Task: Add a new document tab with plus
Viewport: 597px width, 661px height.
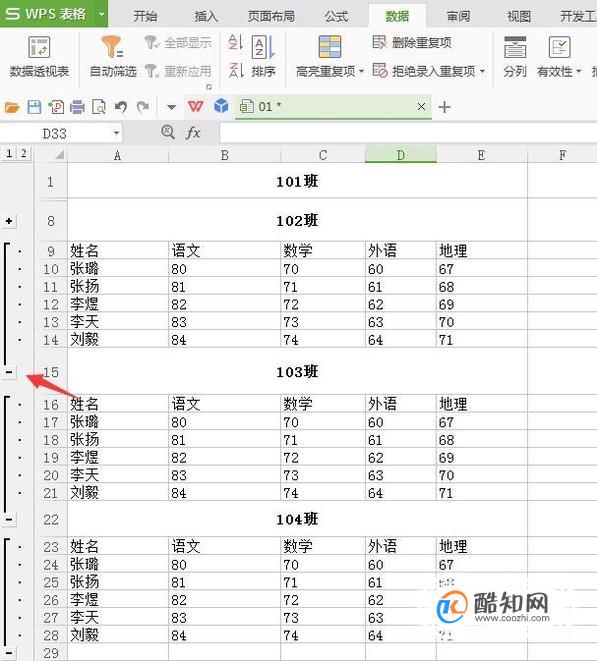Action: tap(444, 107)
